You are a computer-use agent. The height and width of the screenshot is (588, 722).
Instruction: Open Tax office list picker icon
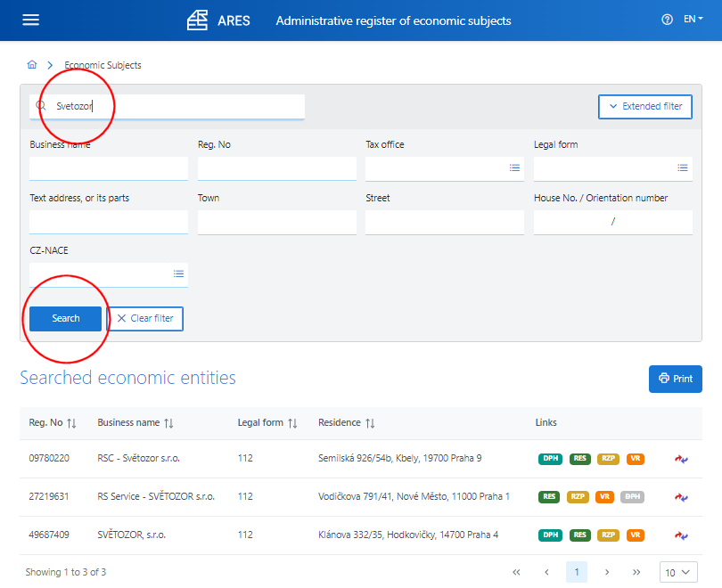514,167
